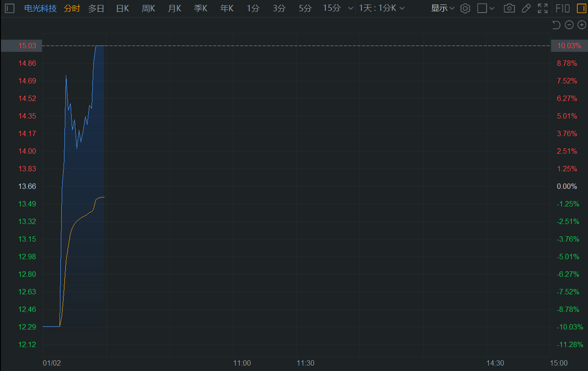Expand the 显示 dropdown
588x371 pixels.
[442, 8]
